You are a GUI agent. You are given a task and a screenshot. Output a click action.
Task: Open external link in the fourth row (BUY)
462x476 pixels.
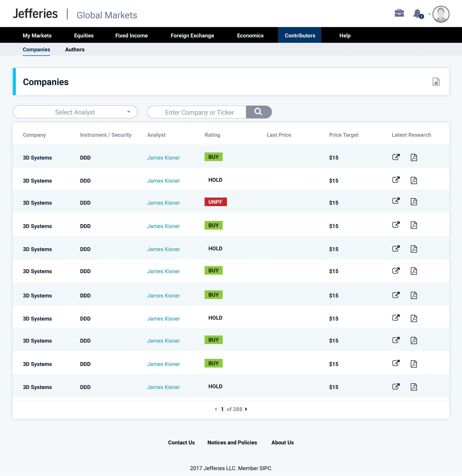click(x=396, y=225)
